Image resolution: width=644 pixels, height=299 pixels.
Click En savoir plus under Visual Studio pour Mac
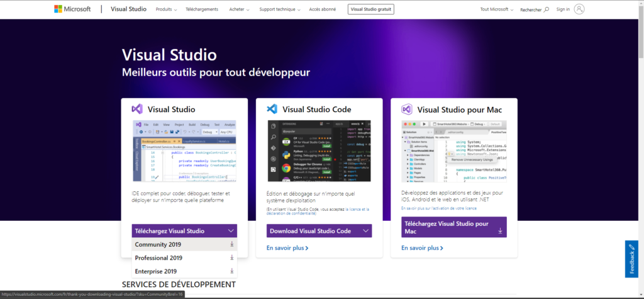pos(422,248)
